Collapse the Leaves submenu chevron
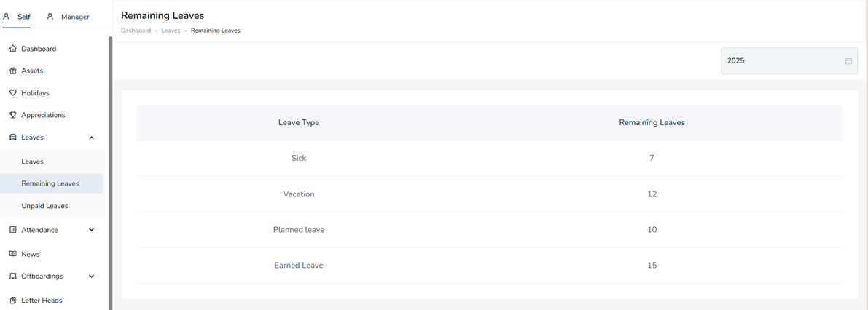The height and width of the screenshot is (310, 868). (x=91, y=138)
